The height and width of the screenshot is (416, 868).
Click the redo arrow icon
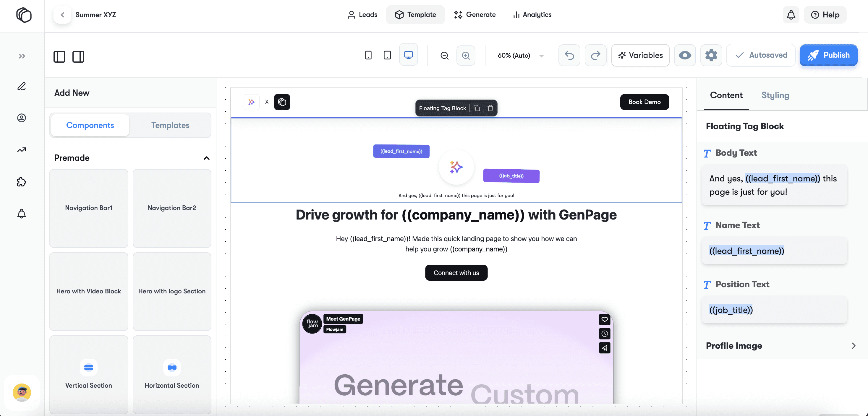click(595, 55)
